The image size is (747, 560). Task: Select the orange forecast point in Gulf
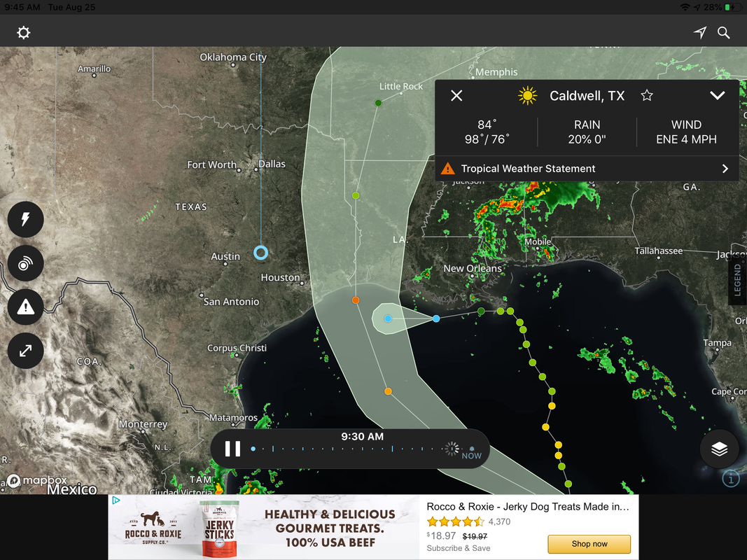pos(389,391)
